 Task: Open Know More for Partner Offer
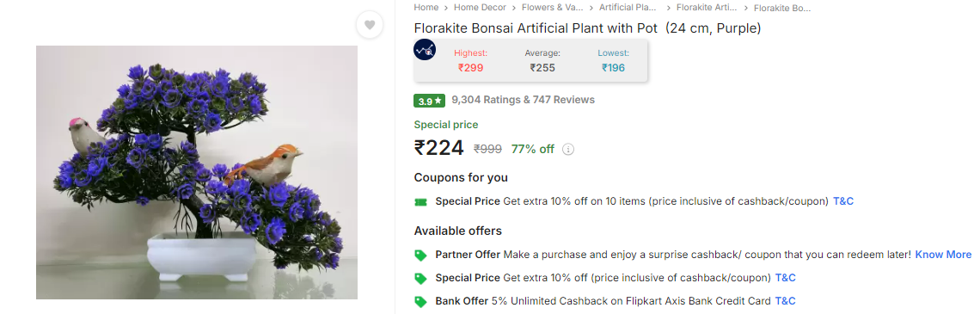(944, 255)
